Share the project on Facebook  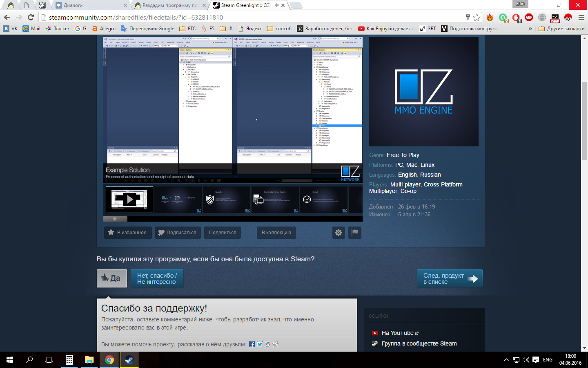[252, 344]
